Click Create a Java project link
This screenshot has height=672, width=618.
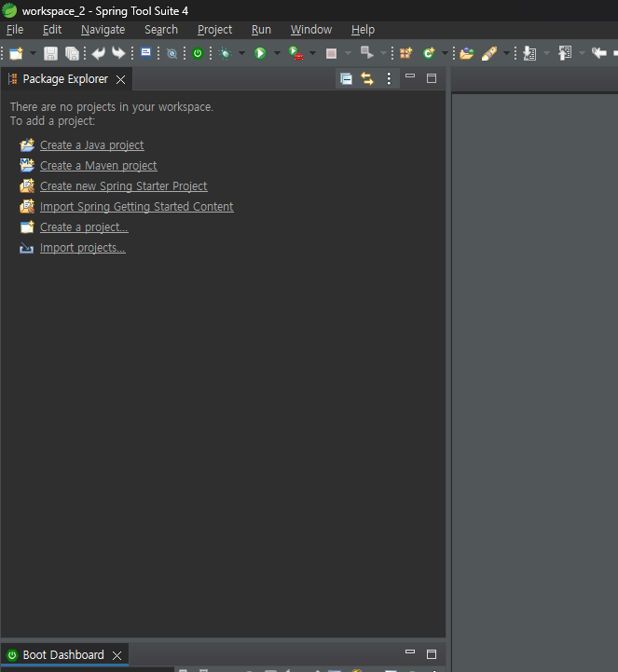point(92,145)
